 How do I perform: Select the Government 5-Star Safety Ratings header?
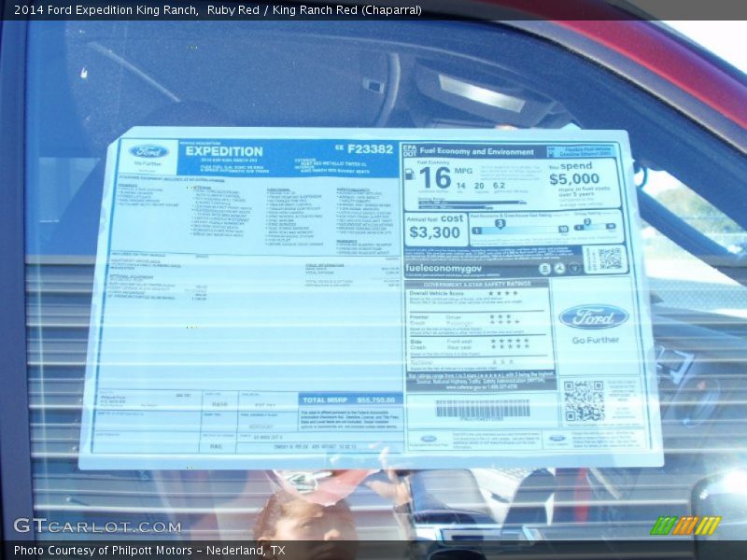[x=476, y=283]
